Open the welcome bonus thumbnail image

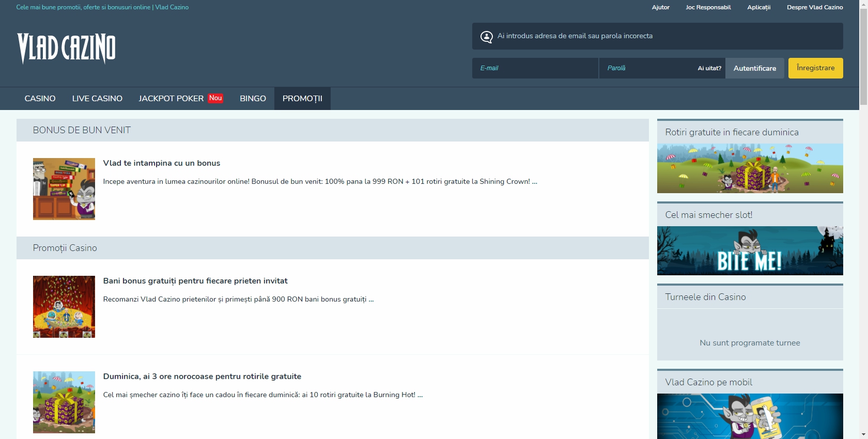coord(64,189)
